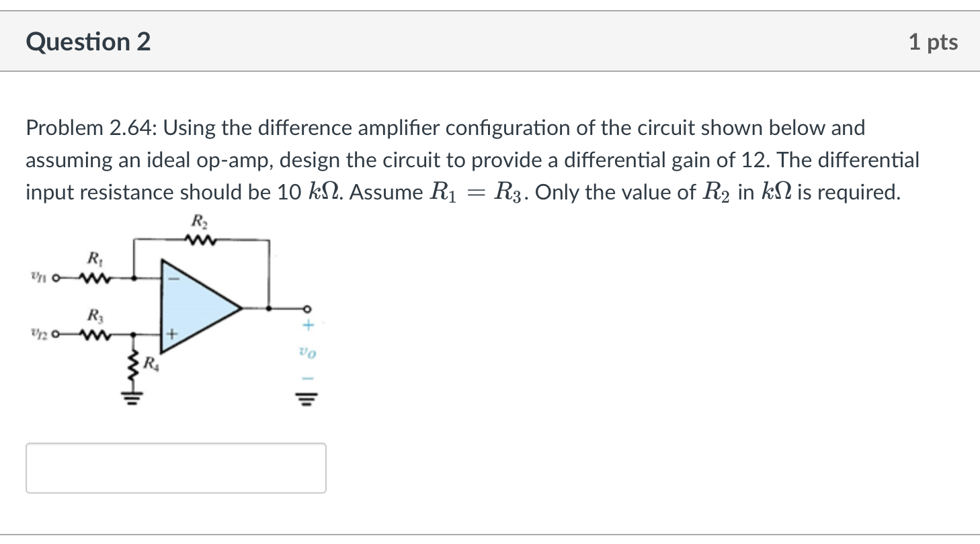The height and width of the screenshot is (544, 980).
Task: Click the ground symbol below R4
Action: point(132,398)
